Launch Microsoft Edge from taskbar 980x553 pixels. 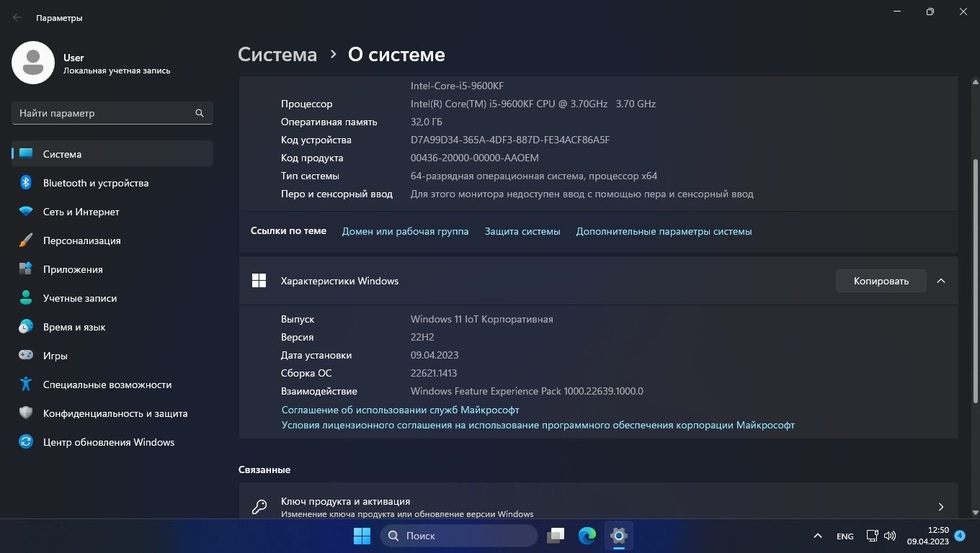click(x=587, y=536)
